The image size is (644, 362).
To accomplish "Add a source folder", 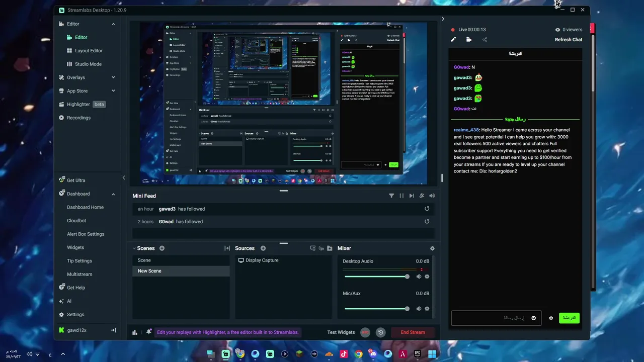I will click(330, 248).
